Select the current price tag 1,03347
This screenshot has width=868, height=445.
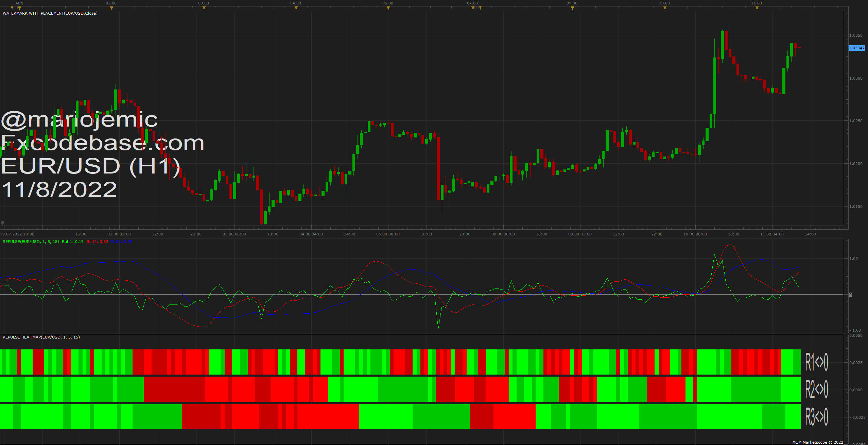(x=857, y=48)
